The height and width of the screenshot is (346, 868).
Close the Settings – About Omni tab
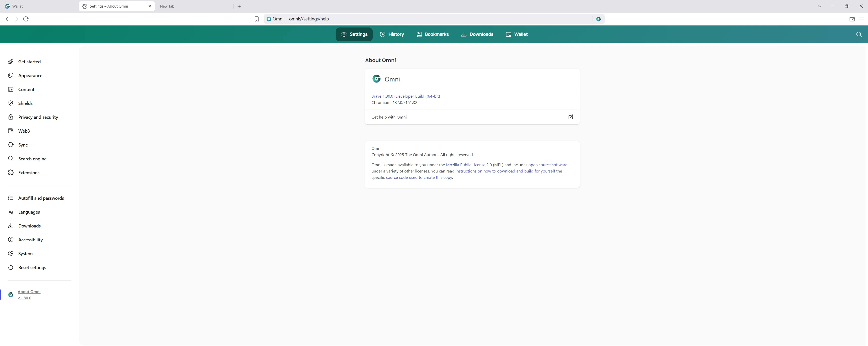[x=150, y=6]
